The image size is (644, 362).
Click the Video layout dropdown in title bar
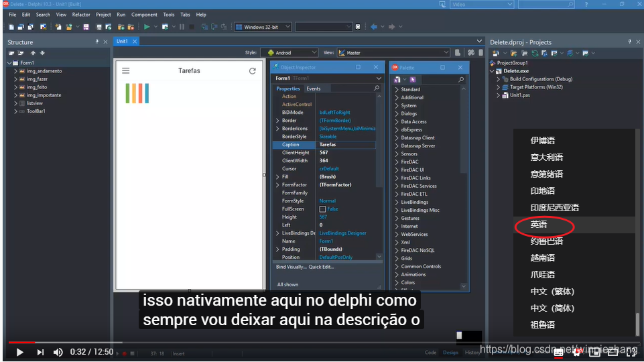tap(481, 4)
